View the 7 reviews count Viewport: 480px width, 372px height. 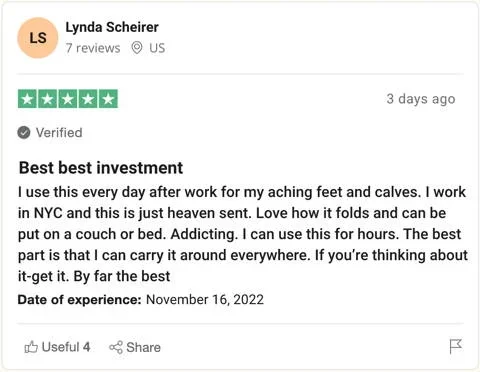click(93, 48)
